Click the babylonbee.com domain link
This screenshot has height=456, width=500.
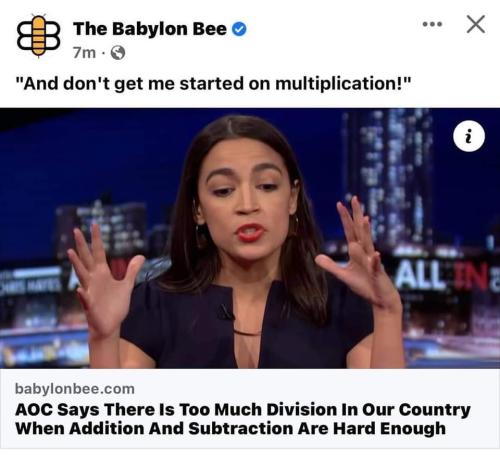pyautogui.click(x=75, y=389)
